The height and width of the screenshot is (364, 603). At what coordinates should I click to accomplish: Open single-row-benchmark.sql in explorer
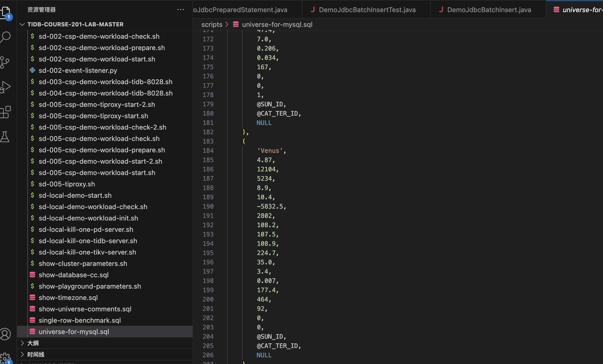[x=80, y=320]
